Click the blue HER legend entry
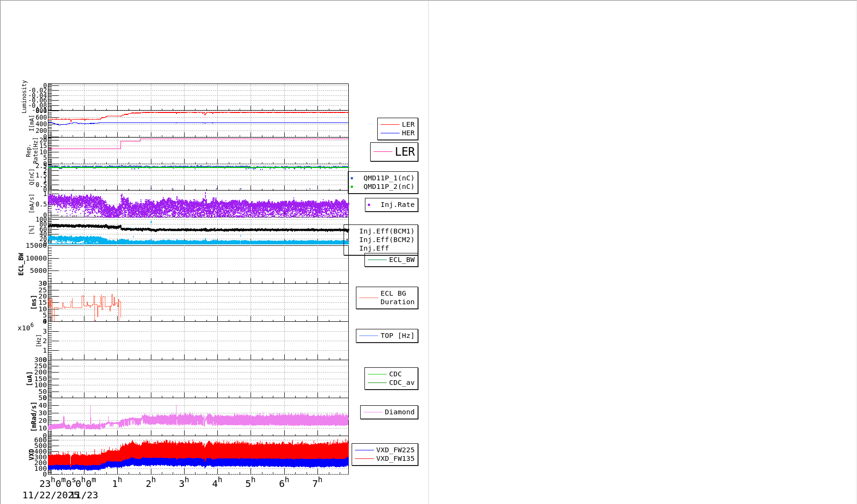The height and width of the screenshot is (504, 857). tap(398, 133)
